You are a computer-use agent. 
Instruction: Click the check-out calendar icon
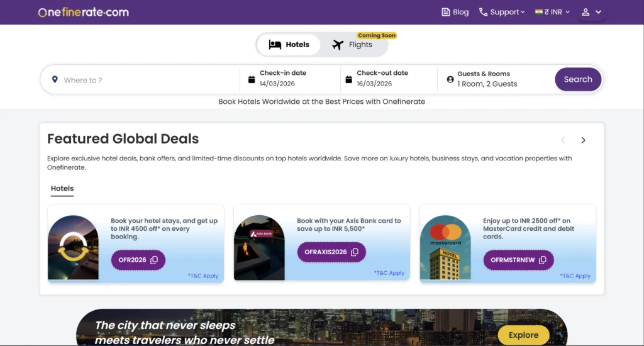[348, 80]
